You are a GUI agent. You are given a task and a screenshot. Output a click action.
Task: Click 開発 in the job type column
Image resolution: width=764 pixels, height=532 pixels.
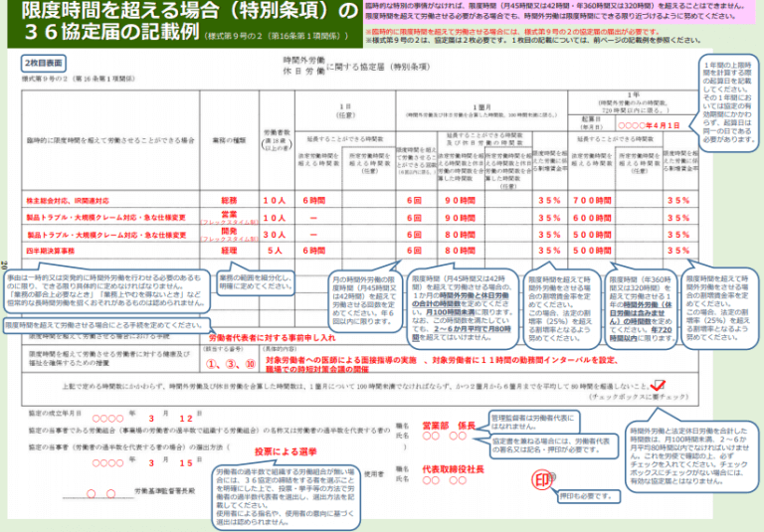point(229,231)
